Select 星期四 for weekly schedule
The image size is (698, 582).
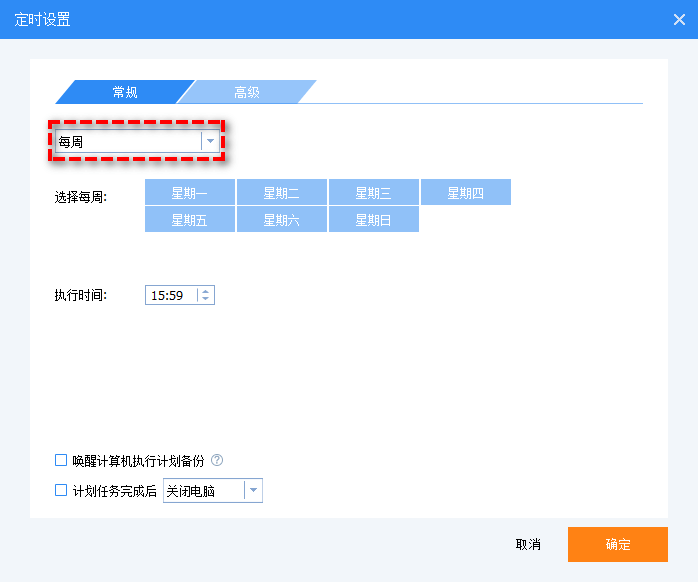pos(465,192)
